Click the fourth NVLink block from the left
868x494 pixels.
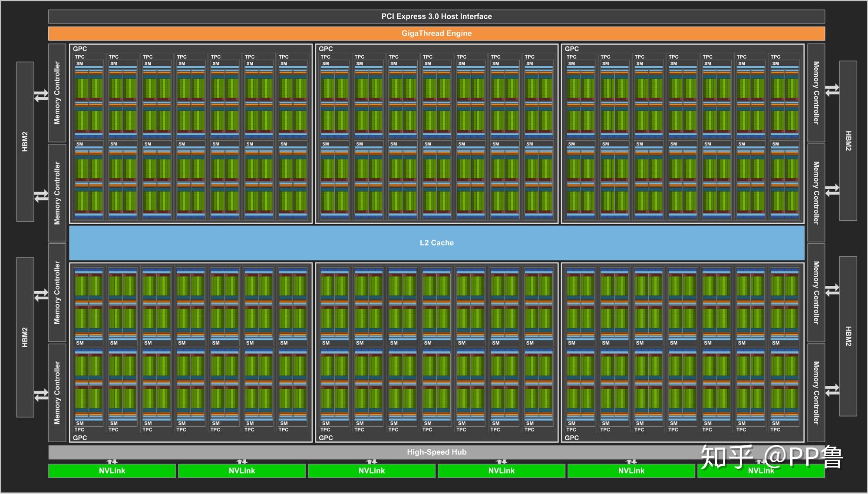click(502, 471)
